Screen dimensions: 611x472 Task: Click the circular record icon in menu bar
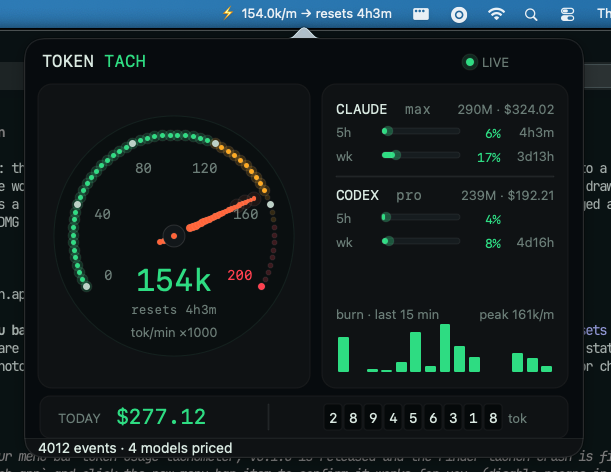tap(459, 15)
